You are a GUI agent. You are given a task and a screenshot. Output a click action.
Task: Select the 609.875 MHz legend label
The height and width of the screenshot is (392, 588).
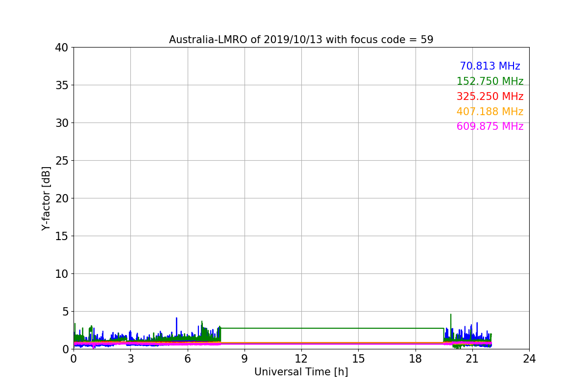coord(490,126)
